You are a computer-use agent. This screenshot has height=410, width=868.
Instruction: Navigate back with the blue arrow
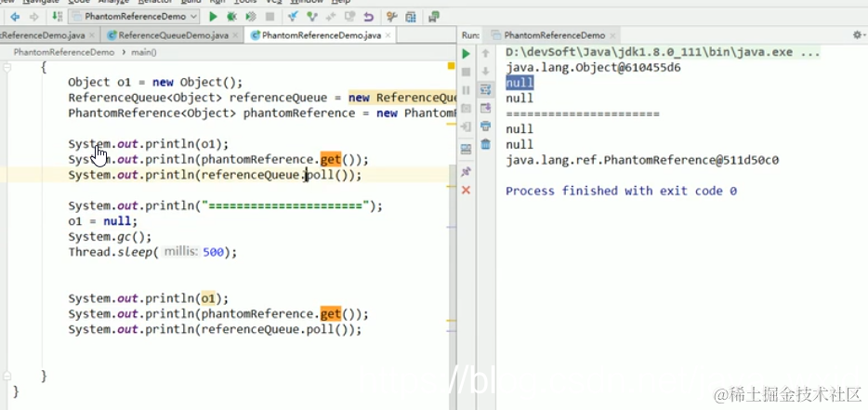(16, 17)
